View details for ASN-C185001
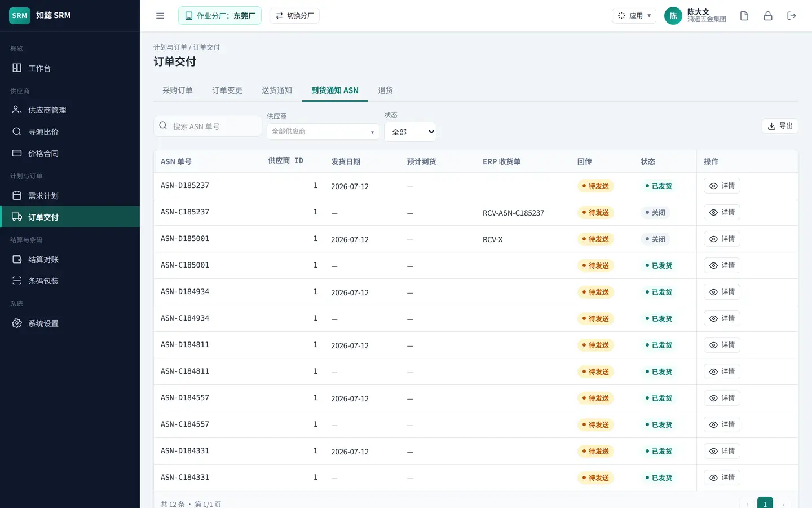Image resolution: width=812 pixels, height=508 pixels. 722,265
